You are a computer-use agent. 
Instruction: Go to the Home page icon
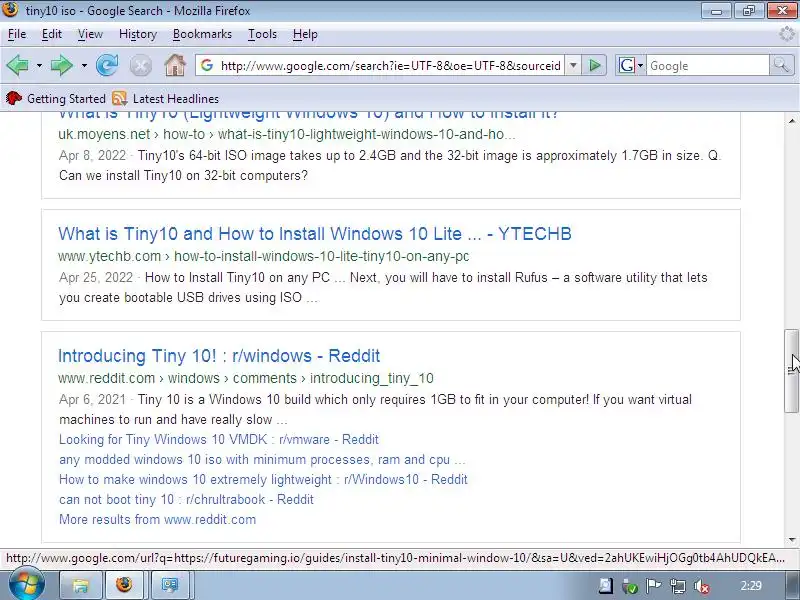tap(175, 65)
